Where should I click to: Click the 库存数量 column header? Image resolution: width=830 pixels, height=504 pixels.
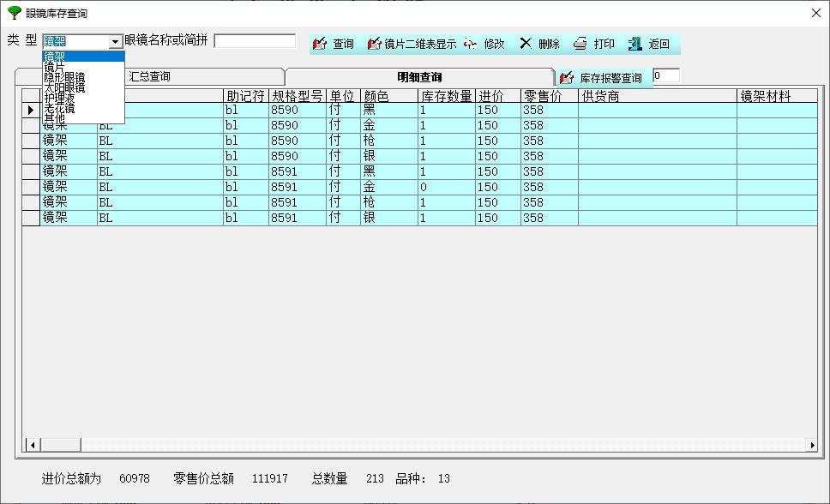pos(446,96)
